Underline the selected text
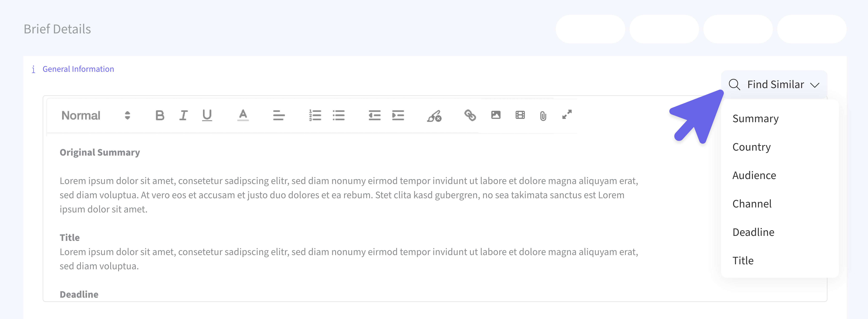This screenshot has width=868, height=319. coord(207,115)
